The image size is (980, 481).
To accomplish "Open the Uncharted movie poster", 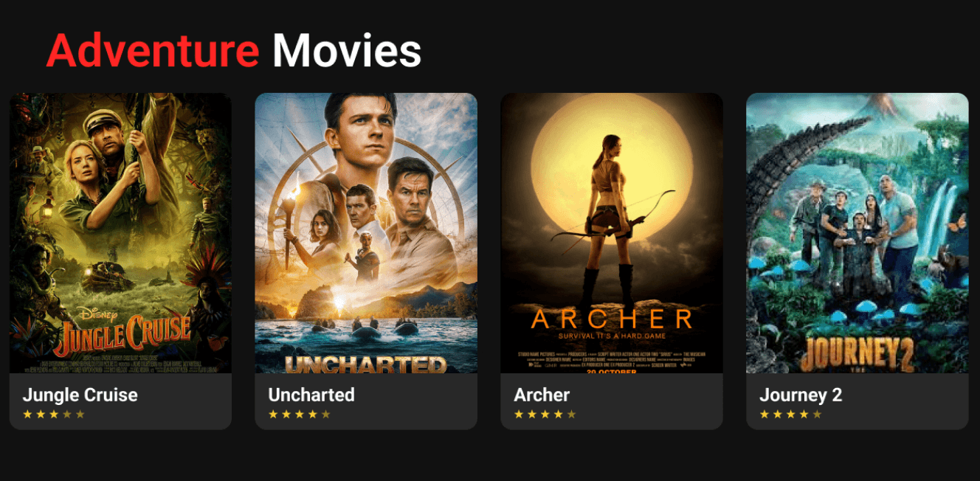I will (366, 233).
